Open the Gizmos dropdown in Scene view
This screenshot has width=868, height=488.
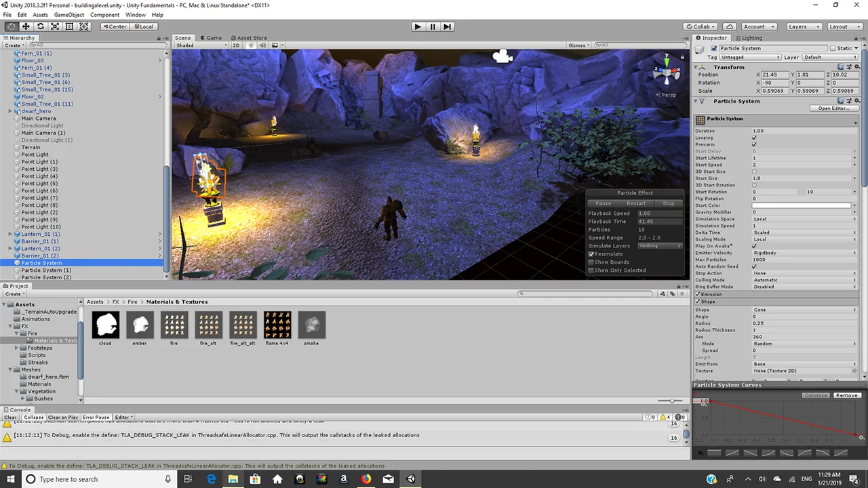pyautogui.click(x=579, y=45)
